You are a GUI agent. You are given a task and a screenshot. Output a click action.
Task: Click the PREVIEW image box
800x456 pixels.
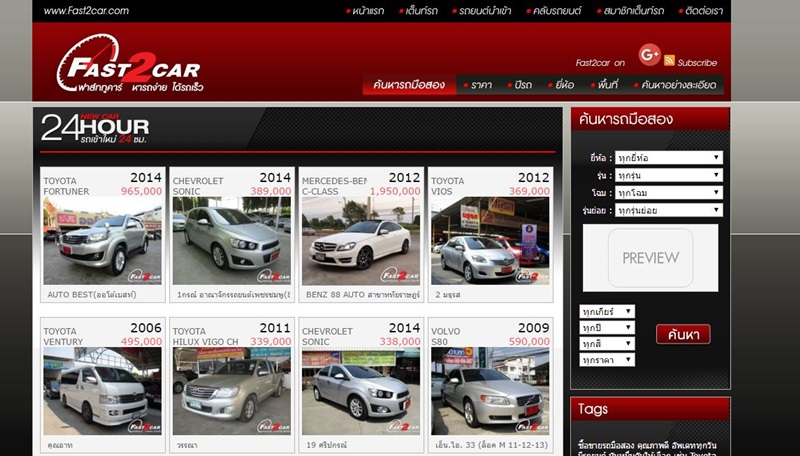click(x=651, y=258)
